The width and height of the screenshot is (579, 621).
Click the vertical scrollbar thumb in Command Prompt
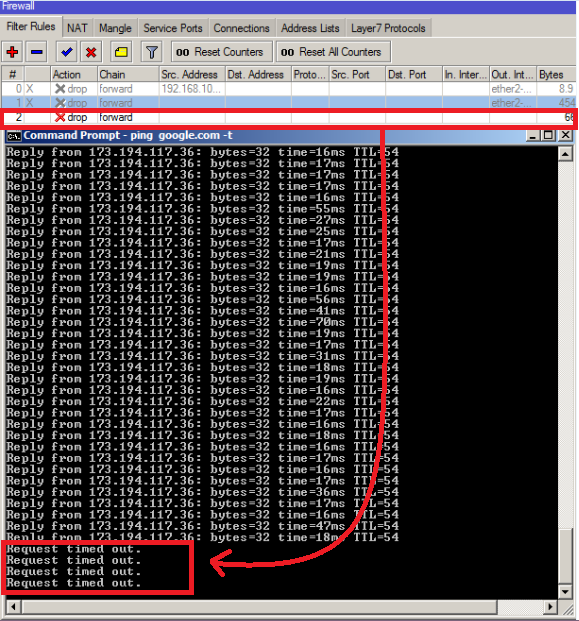[x=565, y=556]
